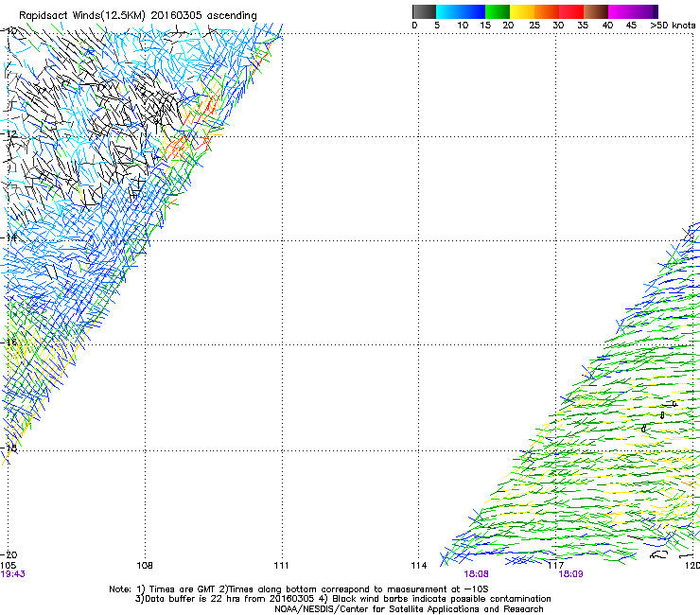The image size is (700, 615).
Task: Click the 'Rapidscat Winds(12.5KM) 20160305 ascending' title
Action: click(x=138, y=16)
